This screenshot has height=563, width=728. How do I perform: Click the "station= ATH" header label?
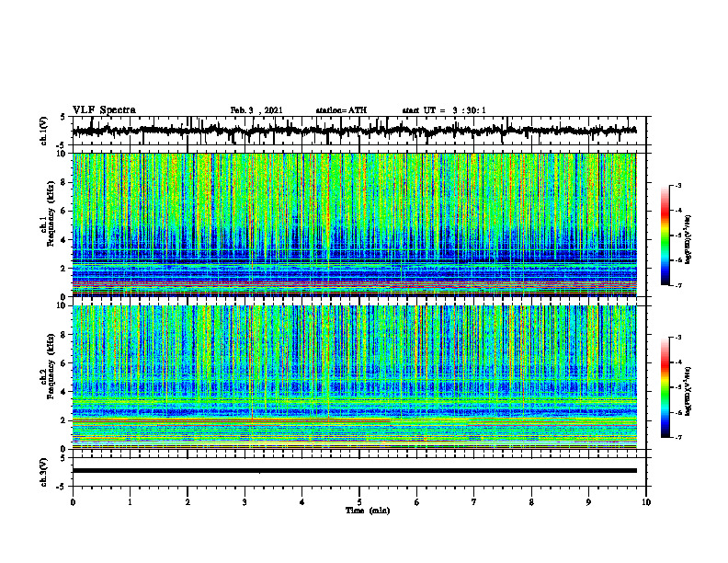pyautogui.click(x=341, y=110)
